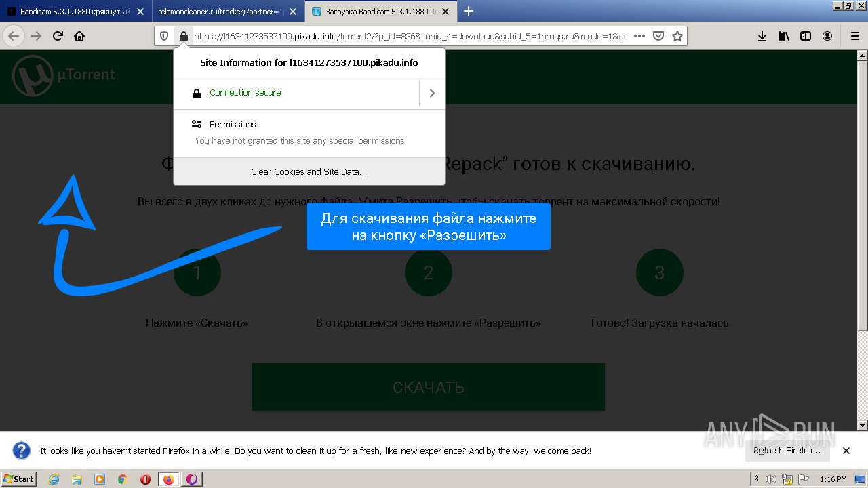Click the Permissions heading
This screenshot has width=868, height=488.
click(x=233, y=124)
